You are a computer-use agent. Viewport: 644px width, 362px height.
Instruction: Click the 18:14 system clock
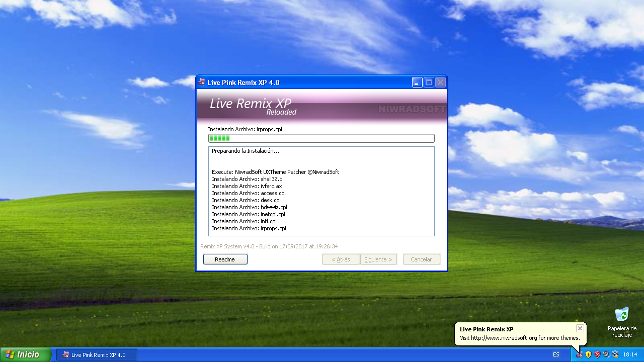tap(630, 354)
